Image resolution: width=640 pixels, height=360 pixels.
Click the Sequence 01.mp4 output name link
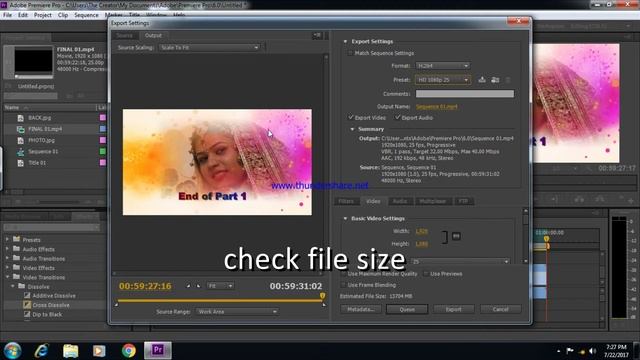coord(436,107)
